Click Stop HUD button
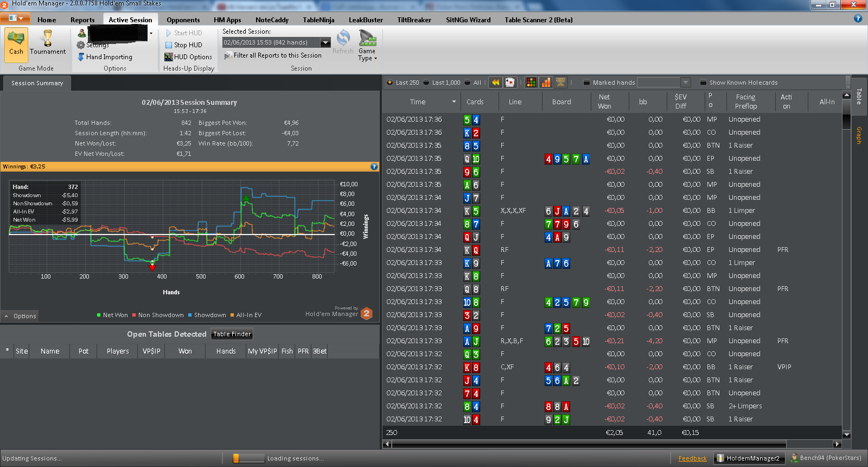Image resolution: width=868 pixels, height=467 pixels. pyautogui.click(x=184, y=45)
